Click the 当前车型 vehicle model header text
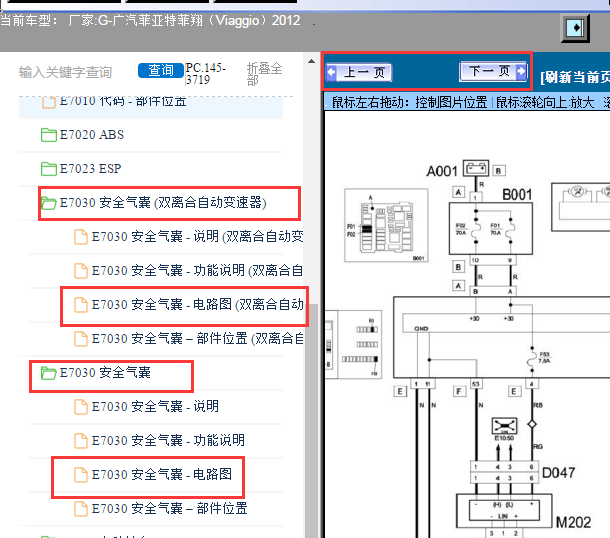Viewport: 610px width, 538px height. click(x=151, y=20)
